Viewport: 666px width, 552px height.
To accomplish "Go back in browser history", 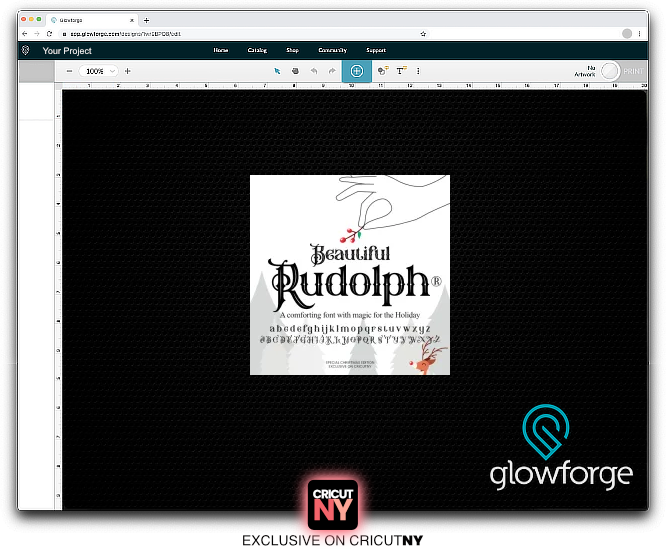I will pos(25,34).
